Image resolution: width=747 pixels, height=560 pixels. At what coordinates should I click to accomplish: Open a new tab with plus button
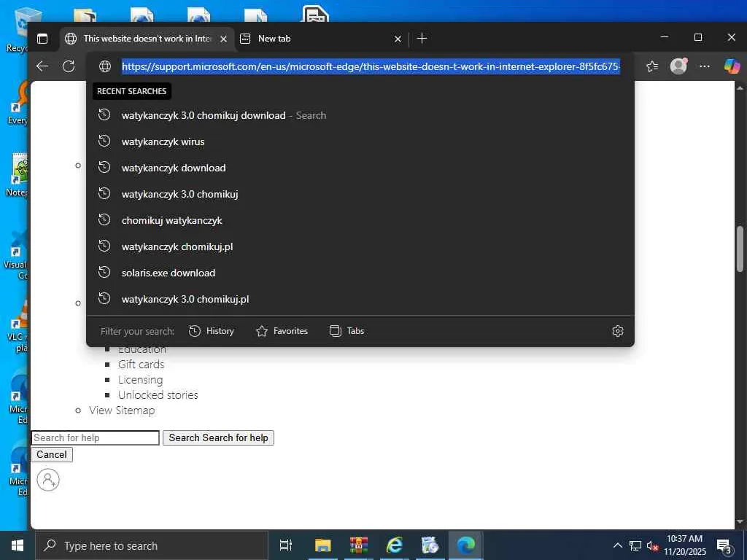(422, 39)
